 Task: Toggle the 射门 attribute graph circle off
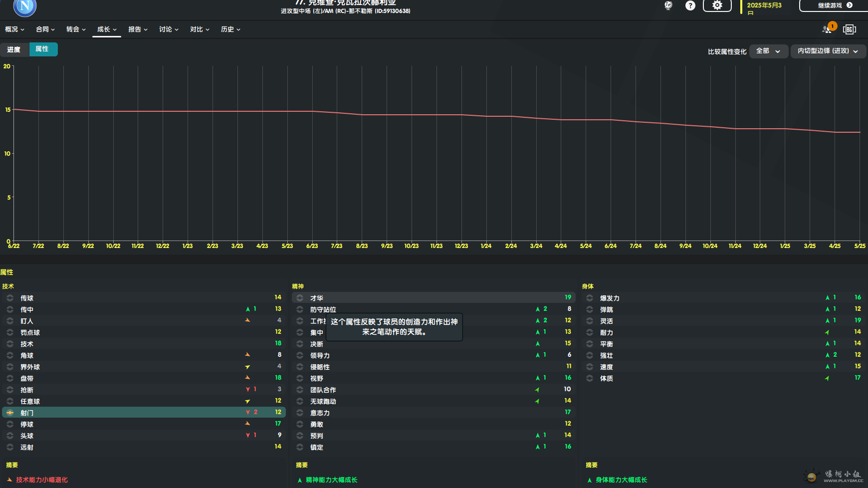tap(10, 413)
